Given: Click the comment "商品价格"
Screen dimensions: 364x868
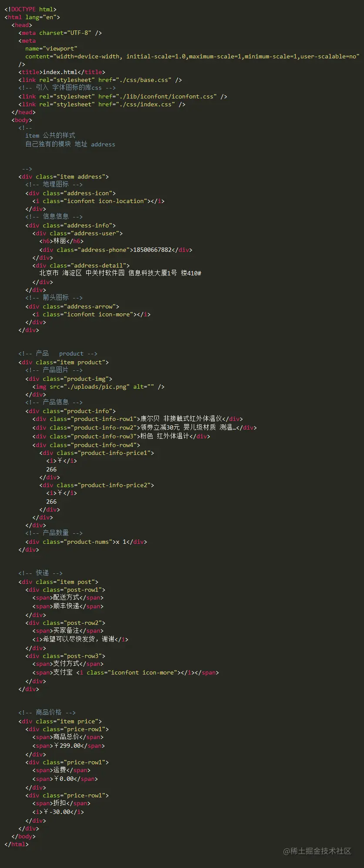Looking at the screenshot, I should [47, 712].
